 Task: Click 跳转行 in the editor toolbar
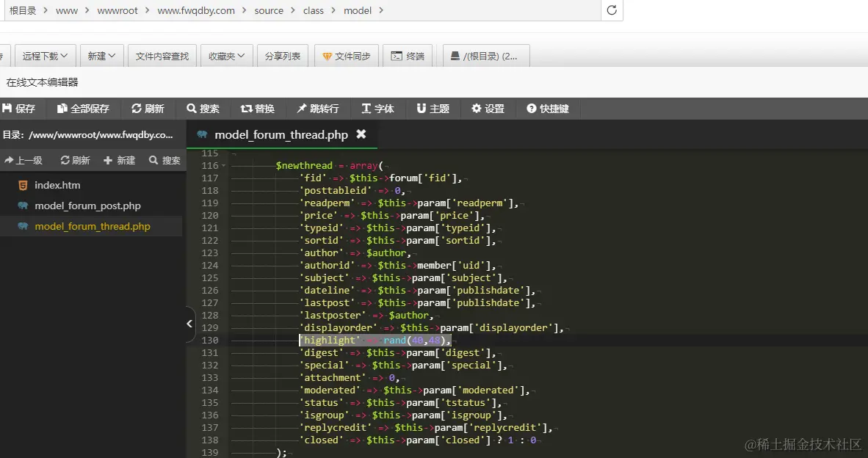click(318, 109)
